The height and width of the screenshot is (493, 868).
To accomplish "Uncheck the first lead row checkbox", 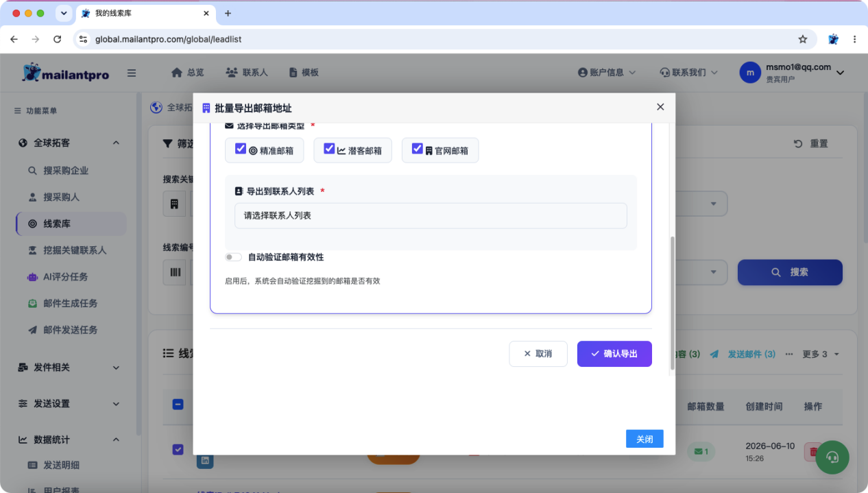I will click(178, 450).
